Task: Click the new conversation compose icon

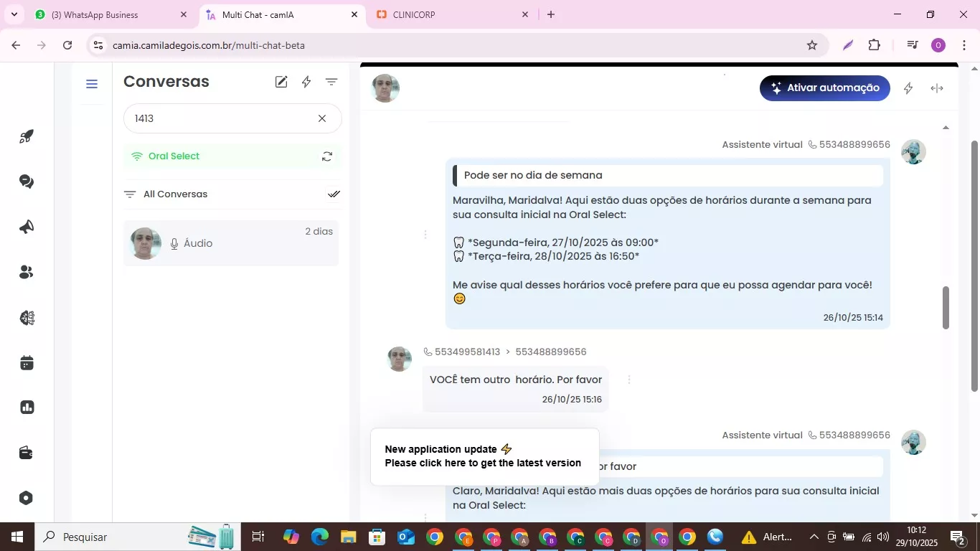Action: point(281,82)
